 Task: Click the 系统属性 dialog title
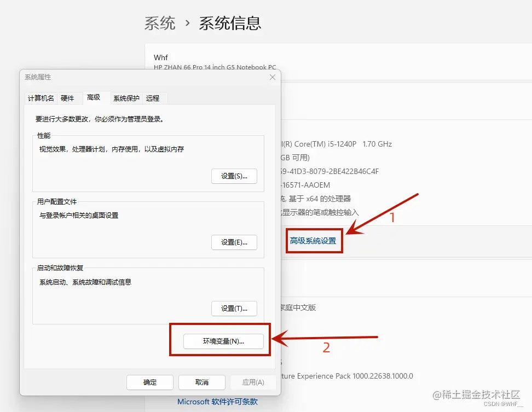(x=38, y=77)
